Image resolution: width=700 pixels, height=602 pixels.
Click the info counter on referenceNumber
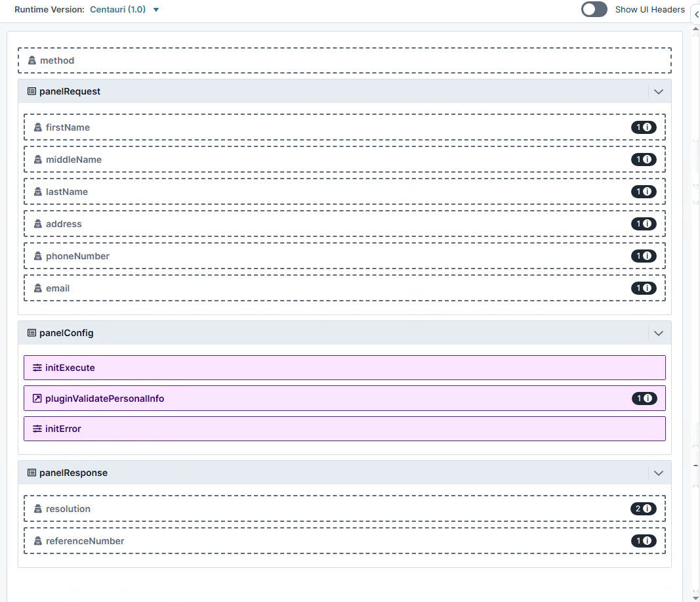[644, 540]
